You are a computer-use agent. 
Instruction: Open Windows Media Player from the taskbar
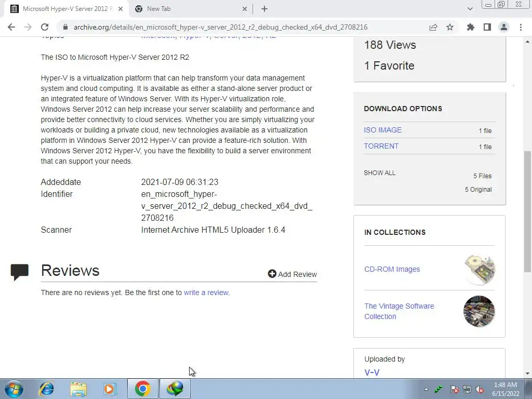(110, 389)
